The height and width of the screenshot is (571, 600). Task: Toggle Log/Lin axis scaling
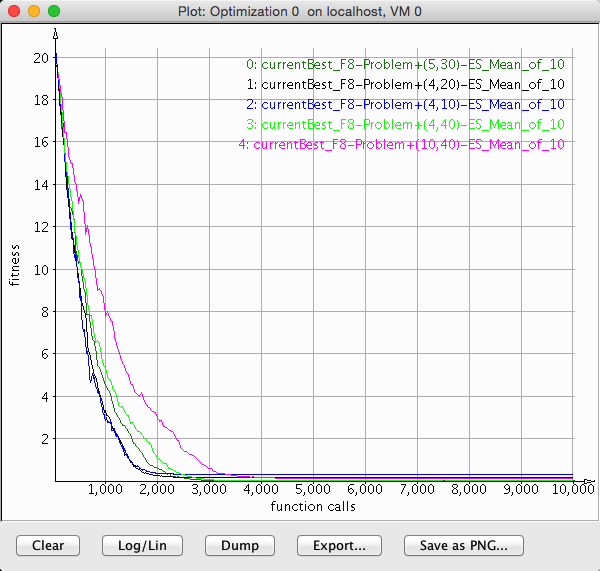pyautogui.click(x=142, y=545)
